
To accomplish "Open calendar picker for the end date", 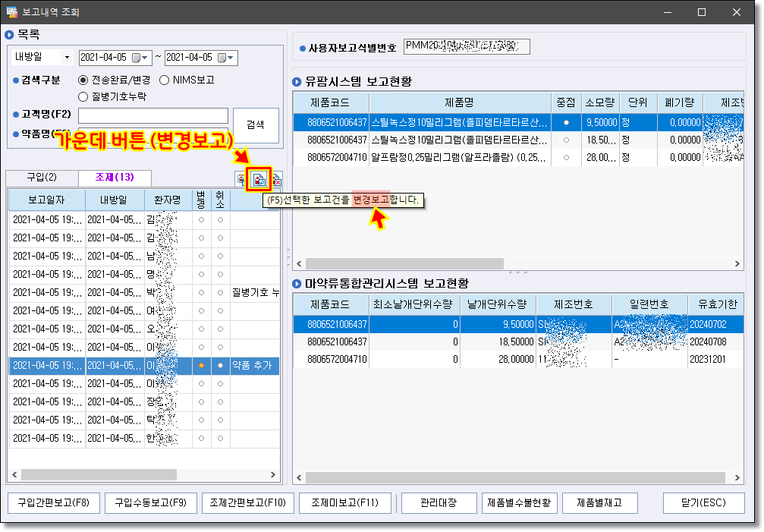I will (x=223, y=58).
